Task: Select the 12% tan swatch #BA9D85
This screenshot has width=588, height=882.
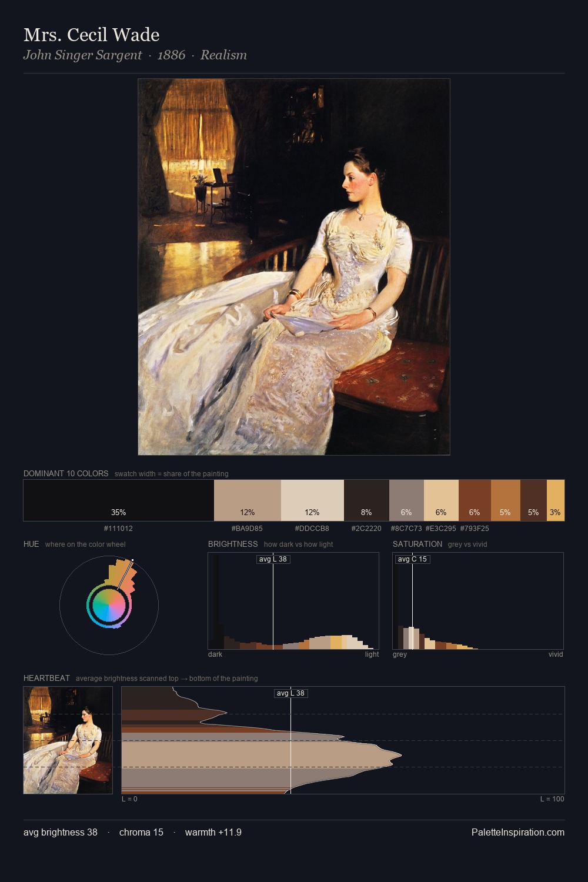Action: [248, 500]
